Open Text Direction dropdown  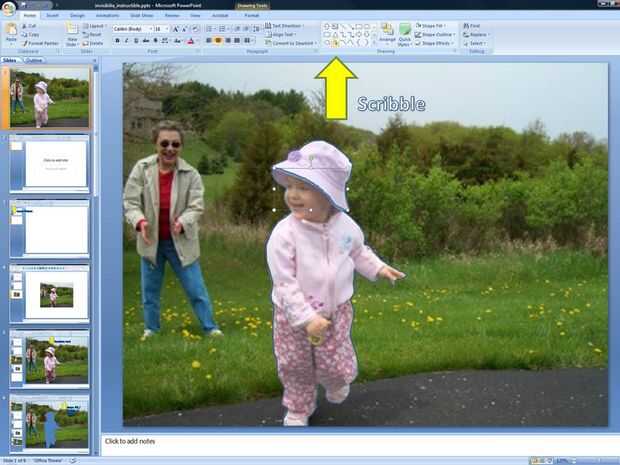[285, 26]
